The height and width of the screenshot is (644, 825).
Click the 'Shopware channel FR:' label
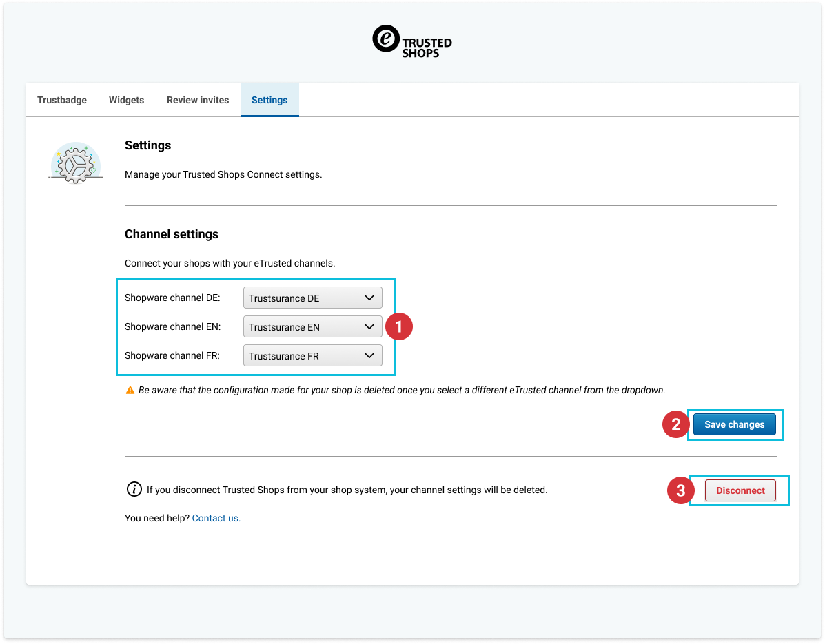[x=172, y=356]
